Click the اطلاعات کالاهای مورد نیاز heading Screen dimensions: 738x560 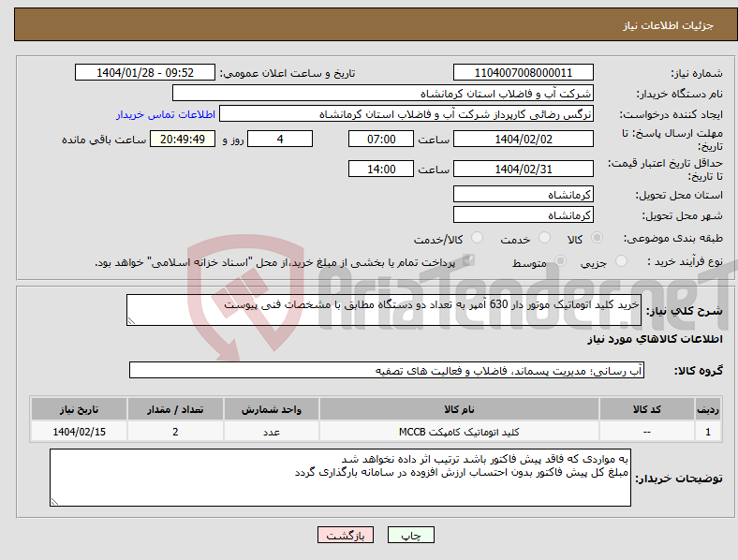pos(655,339)
